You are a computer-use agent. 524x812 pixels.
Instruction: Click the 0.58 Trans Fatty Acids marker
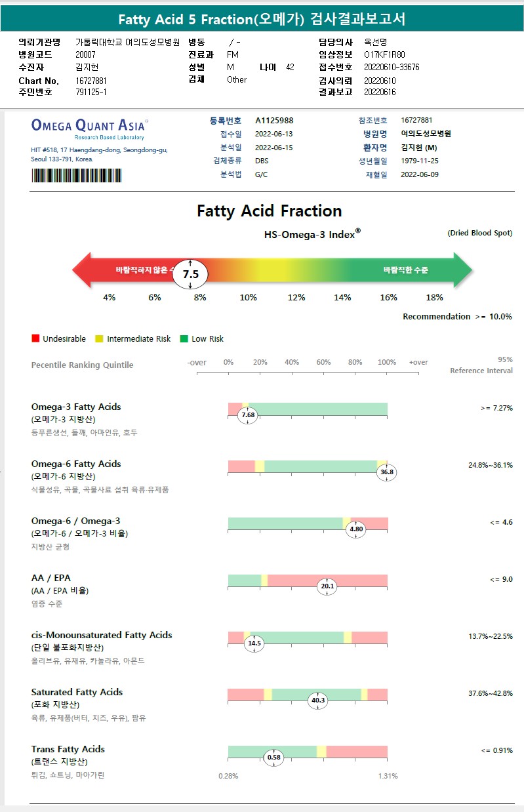274,758
